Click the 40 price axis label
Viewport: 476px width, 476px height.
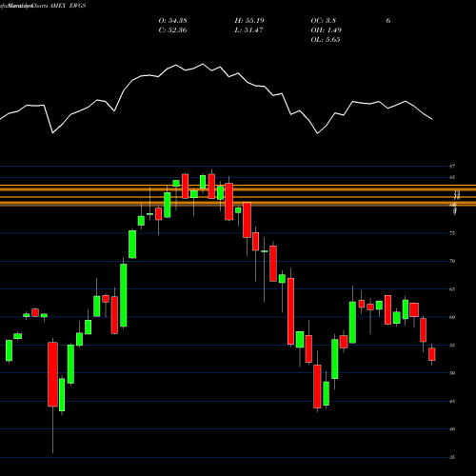click(452, 429)
